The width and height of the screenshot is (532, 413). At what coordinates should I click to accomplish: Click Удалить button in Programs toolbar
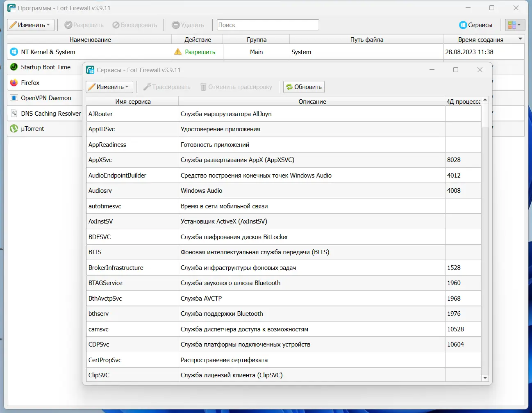pyautogui.click(x=188, y=25)
